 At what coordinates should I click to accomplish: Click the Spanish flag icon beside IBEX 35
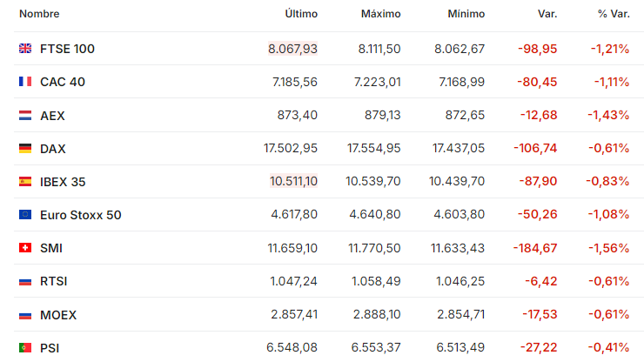tap(25, 181)
